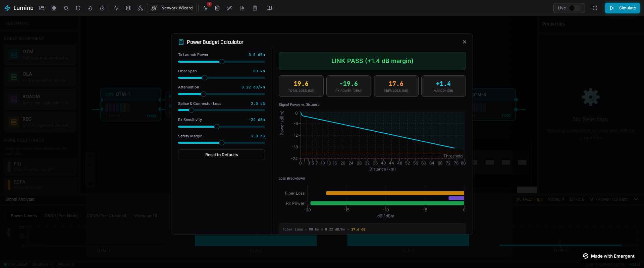Click the Lumina lightning bolt logo

[7, 8]
